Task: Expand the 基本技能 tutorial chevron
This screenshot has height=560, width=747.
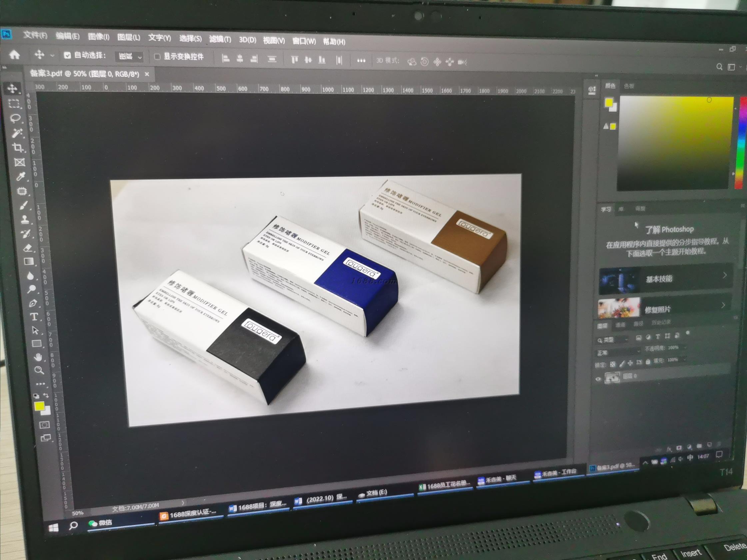Action: click(725, 275)
